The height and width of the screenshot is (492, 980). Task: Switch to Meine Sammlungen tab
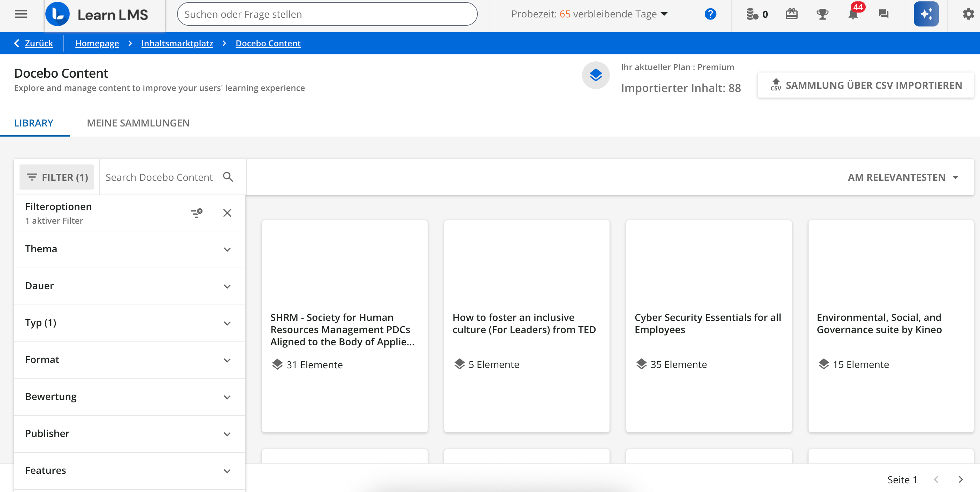[x=138, y=123]
